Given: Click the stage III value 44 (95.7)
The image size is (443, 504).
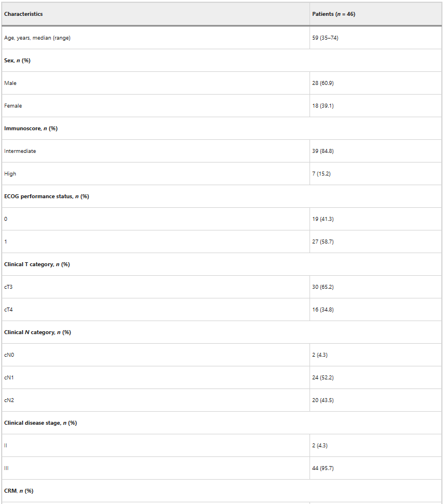Looking at the screenshot, I should point(323,468).
